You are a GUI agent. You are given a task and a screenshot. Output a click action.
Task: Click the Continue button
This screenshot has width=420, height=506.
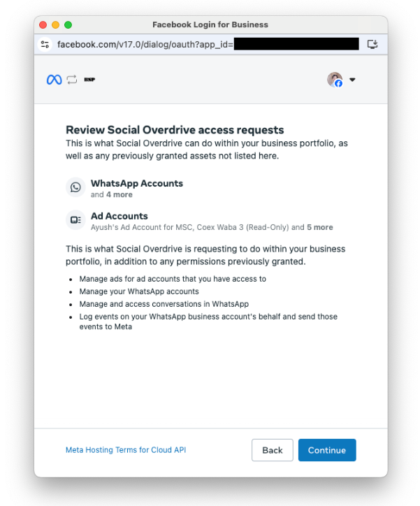[x=327, y=450]
